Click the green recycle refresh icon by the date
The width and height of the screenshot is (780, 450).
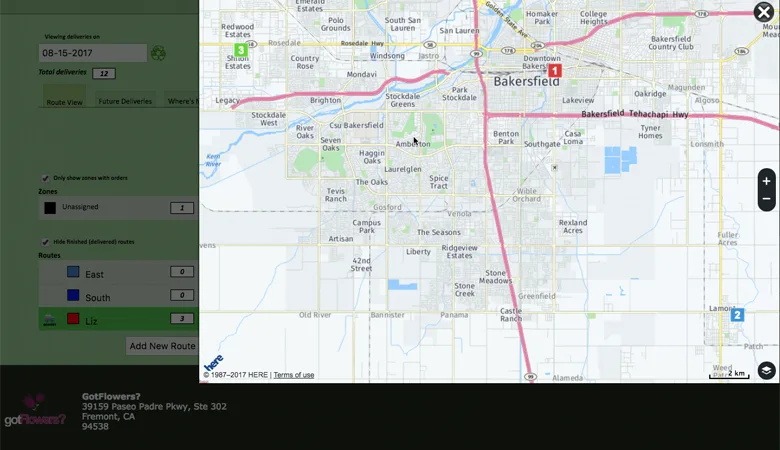coord(158,53)
